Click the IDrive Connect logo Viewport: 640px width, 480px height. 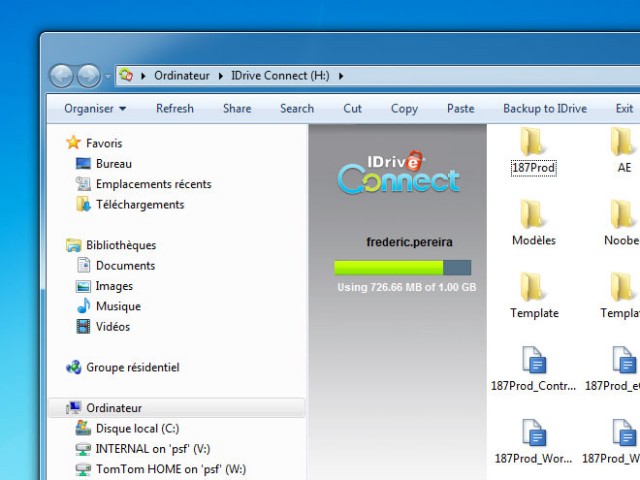(x=399, y=172)
